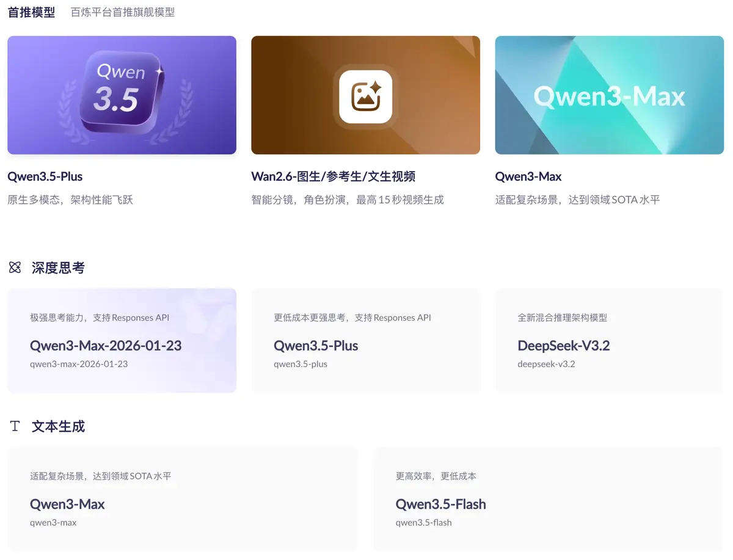Click the text 更高效率，更低成本
This screenshot has width=733, height=560.
coord(436,476)
